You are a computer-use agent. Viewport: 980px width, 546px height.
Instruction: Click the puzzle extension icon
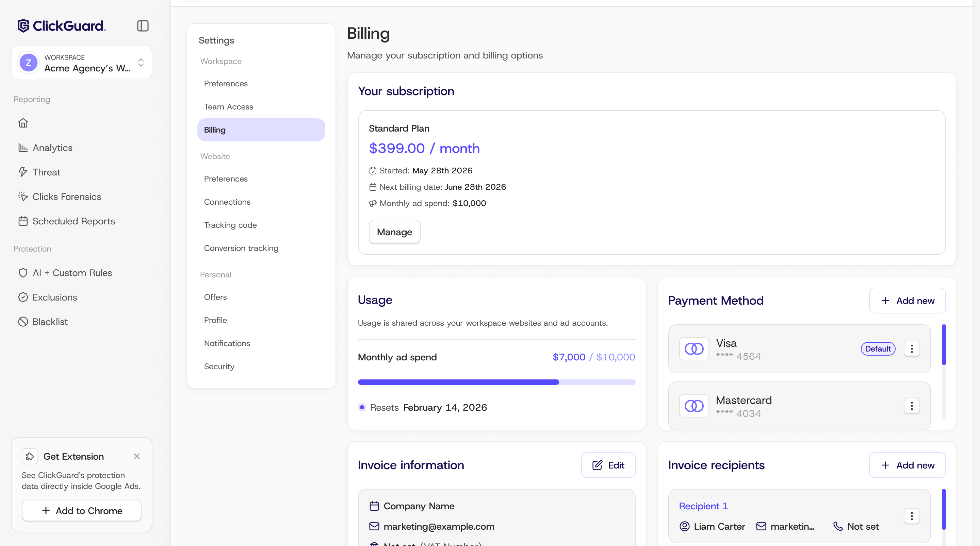[30, 456]
